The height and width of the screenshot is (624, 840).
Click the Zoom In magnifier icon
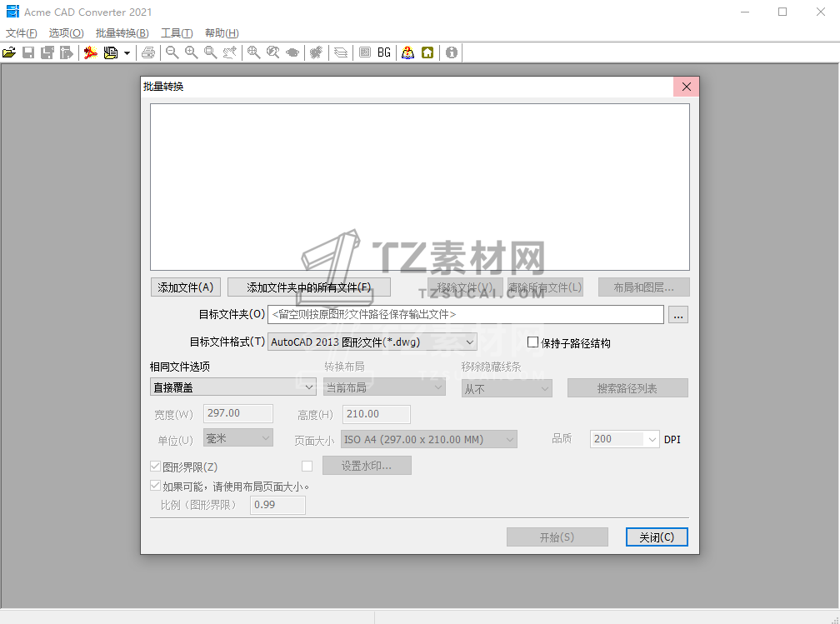click(192, 52)
